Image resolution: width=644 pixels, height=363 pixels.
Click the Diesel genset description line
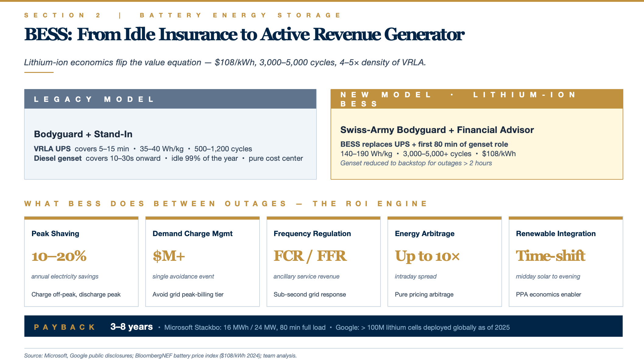(x=168, y=158)
